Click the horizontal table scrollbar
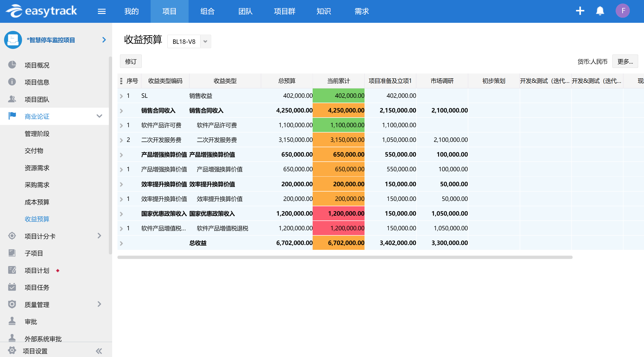 coord(345,257)
